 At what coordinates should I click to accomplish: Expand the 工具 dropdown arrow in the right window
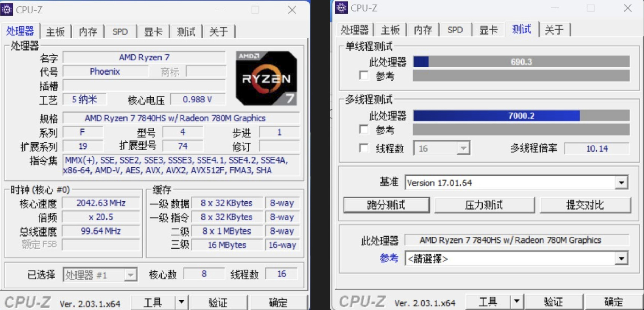(517, 301)
